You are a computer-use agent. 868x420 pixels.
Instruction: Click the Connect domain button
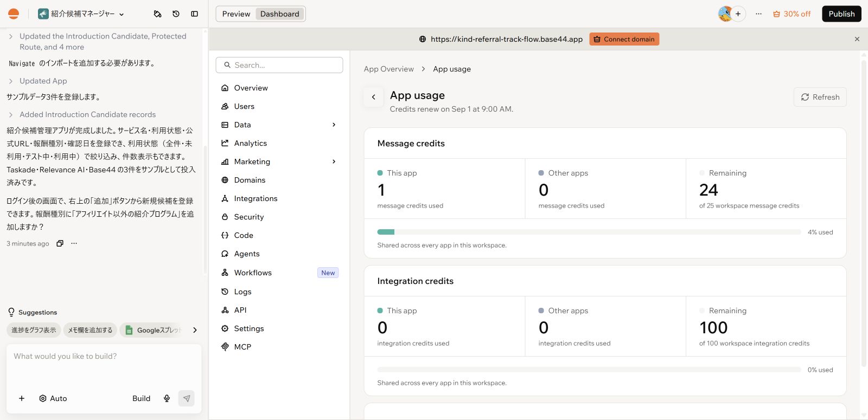[x=624, y=39]
